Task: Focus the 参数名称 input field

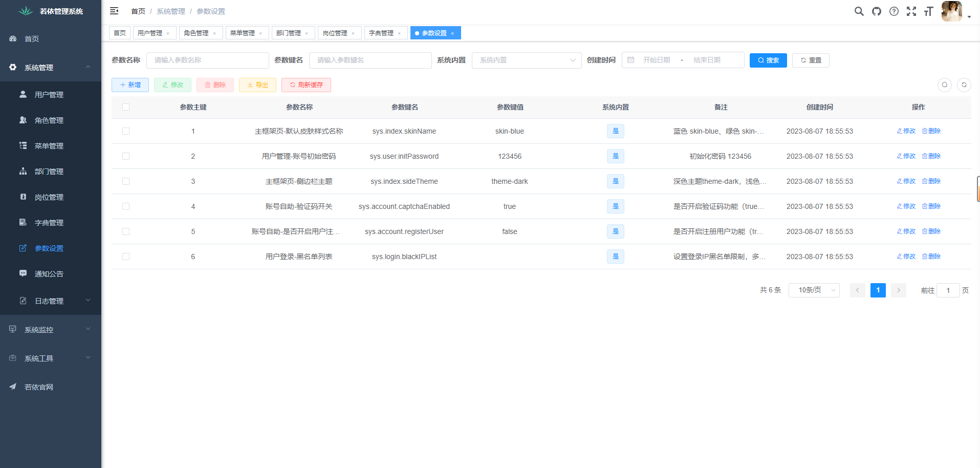Action: 208,60
